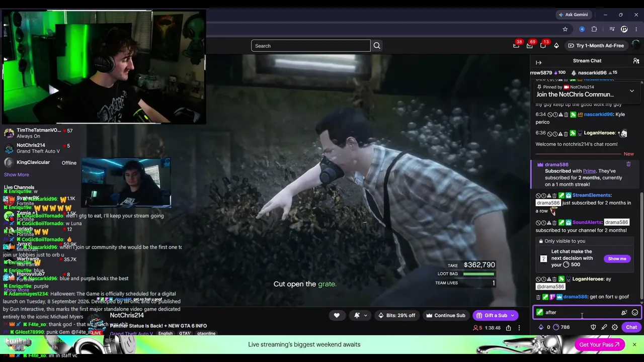Click the channel points balance 786

coord(561,327)
